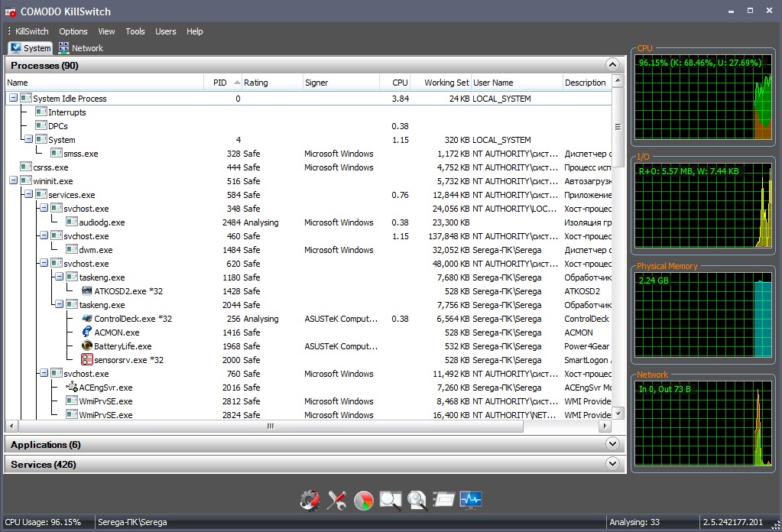Collapse the Processes panel with chevron
The image size is (782, 532).
(612, 65)
